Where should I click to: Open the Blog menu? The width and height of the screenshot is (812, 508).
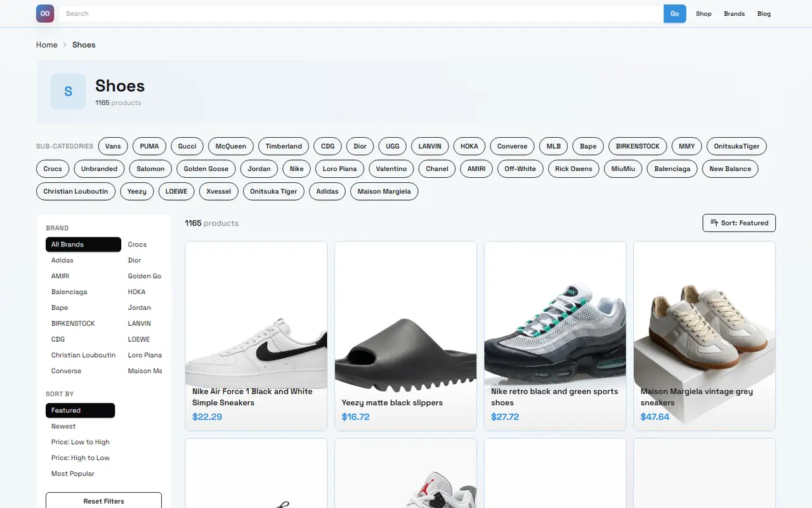tap(764, 13)
